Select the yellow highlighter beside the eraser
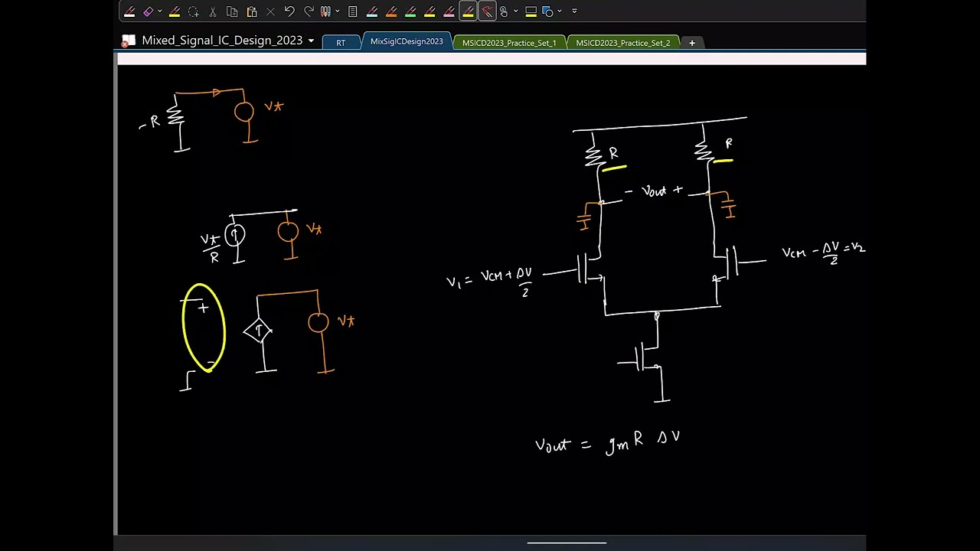Image resolution: width=980 pixels, height=551 pixels. pos(175,11)
